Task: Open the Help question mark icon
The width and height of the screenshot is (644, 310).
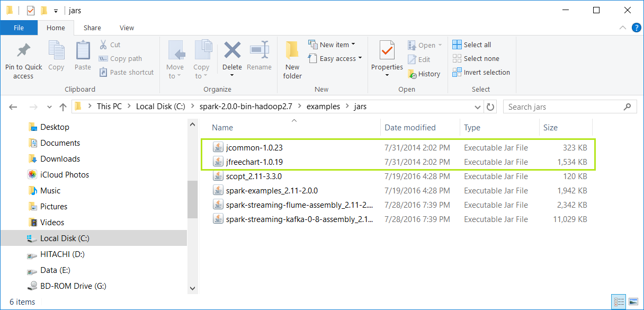Action: click(636, 28)
